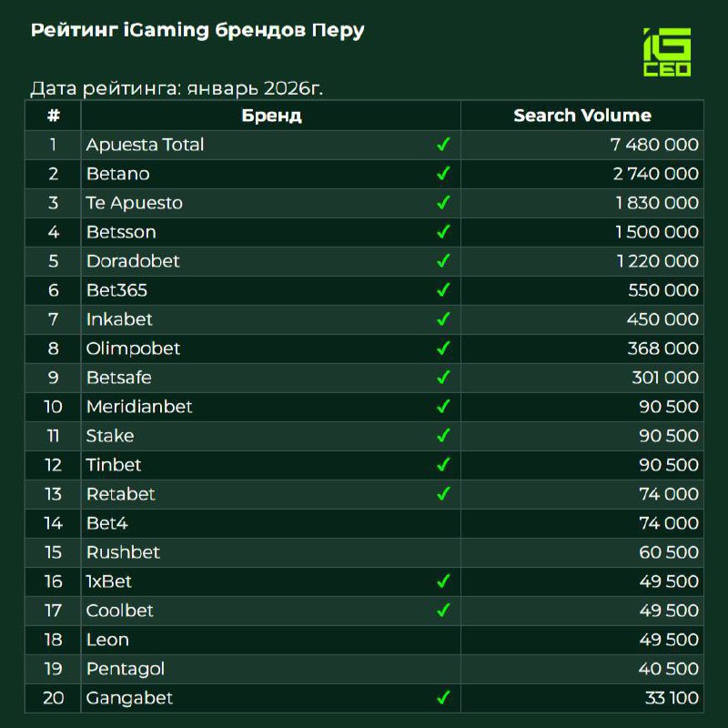Toggle the checkmark for Retabet
728x728 pixels.
point(443,494)
